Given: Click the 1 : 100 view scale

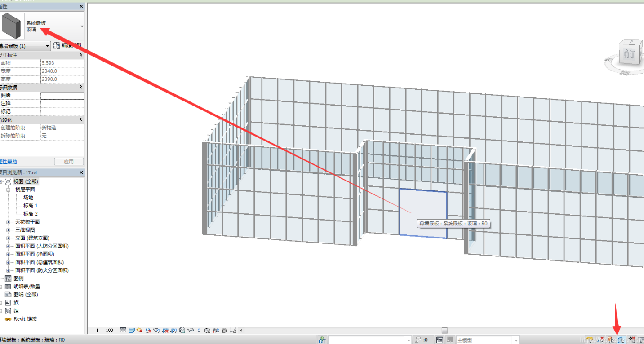Looking at the screenshot, I should (x=105, y=330).
